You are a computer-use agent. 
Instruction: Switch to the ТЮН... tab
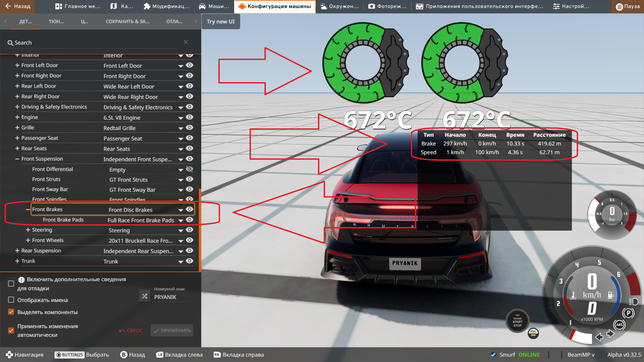point(56,21)
